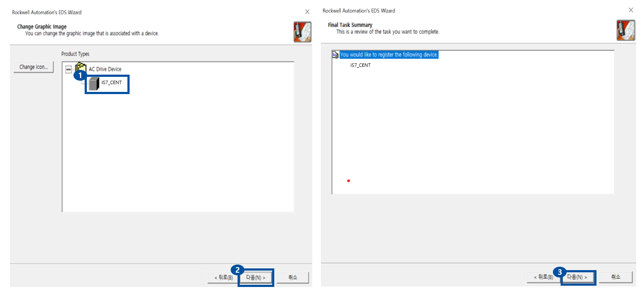The width and height of the screenshot is (644, 293).
Task: Open the Change icon... dialog
Action: coord(33,67)
